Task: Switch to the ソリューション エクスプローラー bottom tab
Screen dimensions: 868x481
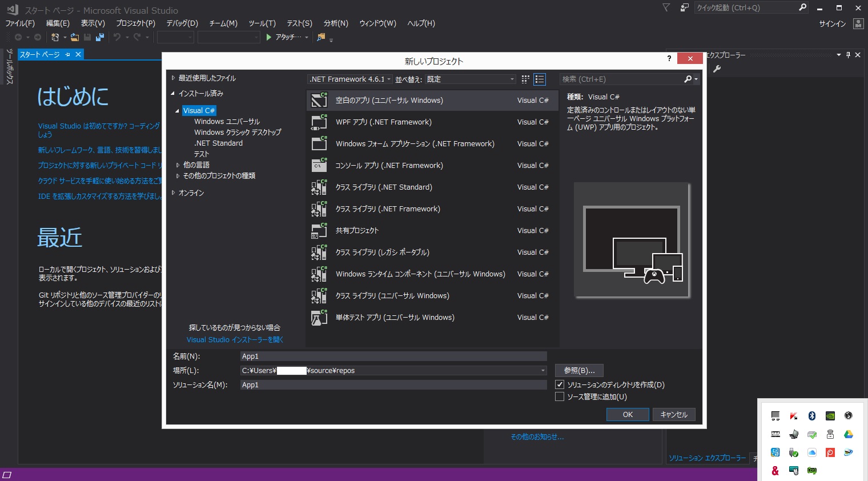Action: pos(708,458)
